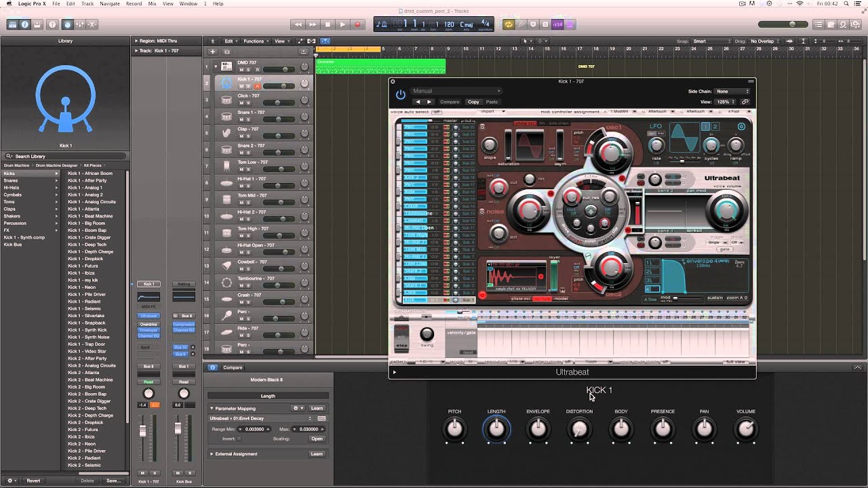The height and width of the screenshot is (488, 868).
Task: Toggle the Ultrabeat plug-in power button
Action: 401,95
